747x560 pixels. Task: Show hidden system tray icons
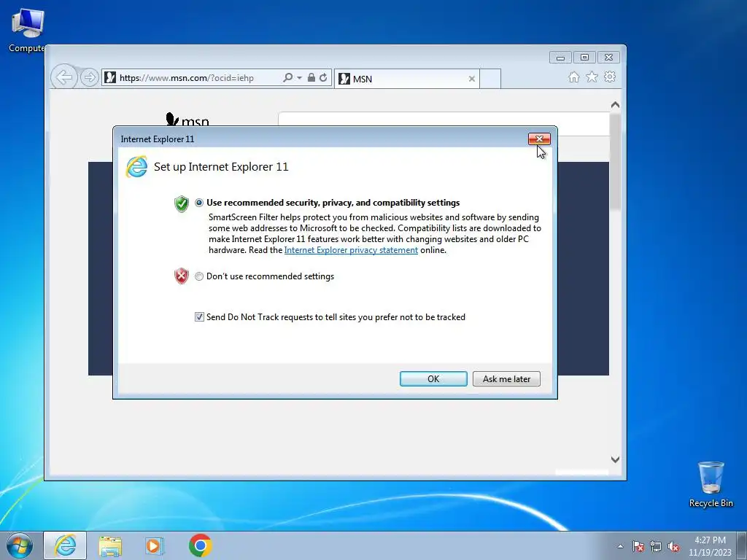click(620, 546)
